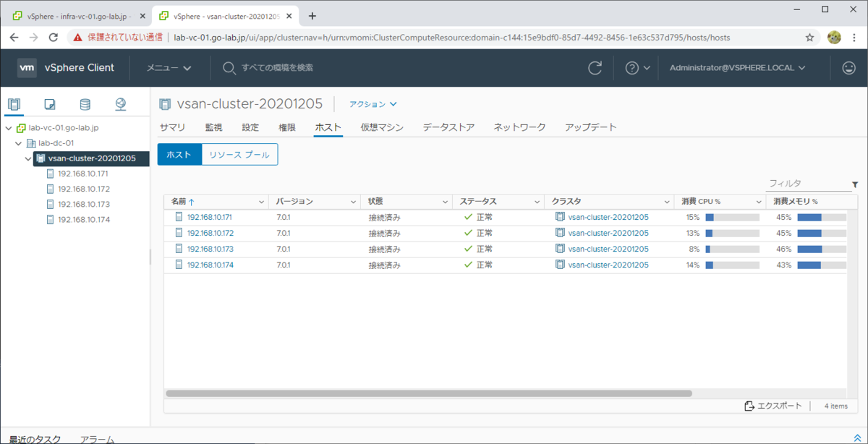Open ステータス column dropdown chevron
The width and height of the screenshot is (868, 444).
[x=537, y=202]
